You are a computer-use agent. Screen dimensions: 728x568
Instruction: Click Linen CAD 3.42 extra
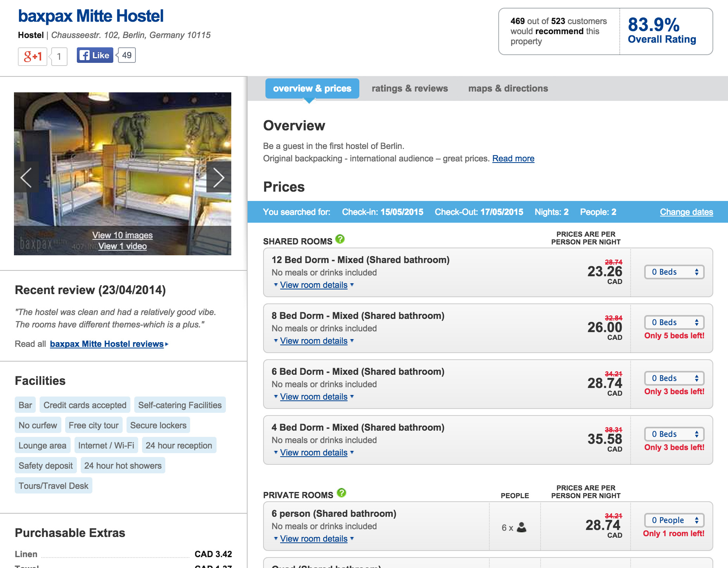(123, 554)
